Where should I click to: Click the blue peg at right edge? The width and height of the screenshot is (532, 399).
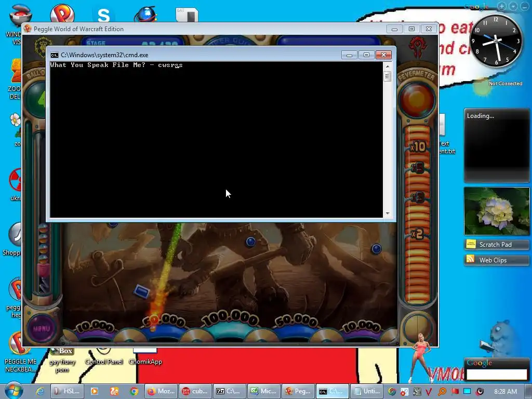tap(377, 249)
